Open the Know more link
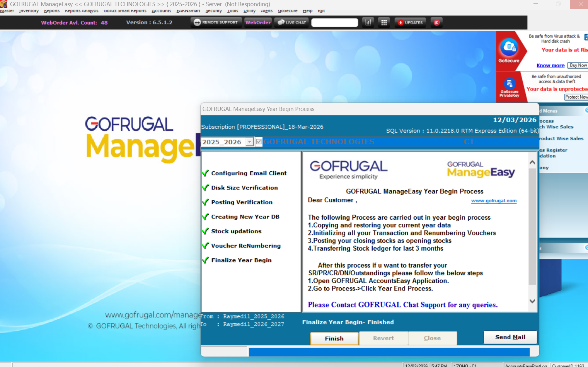 coord(551,65)
